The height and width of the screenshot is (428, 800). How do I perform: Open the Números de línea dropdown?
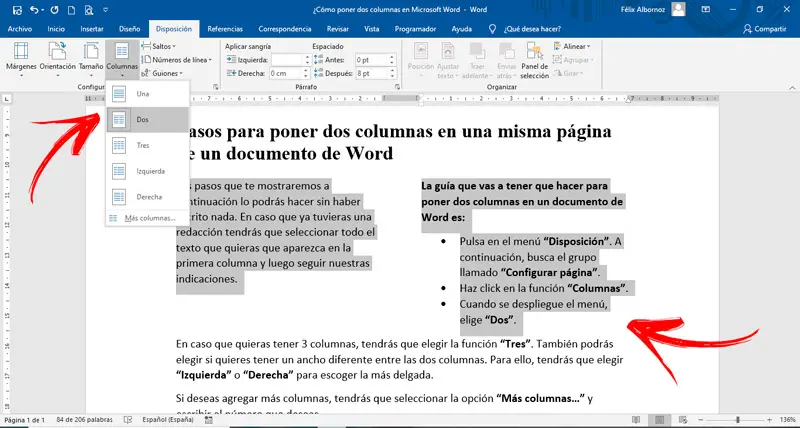click(x=177, y=60)
